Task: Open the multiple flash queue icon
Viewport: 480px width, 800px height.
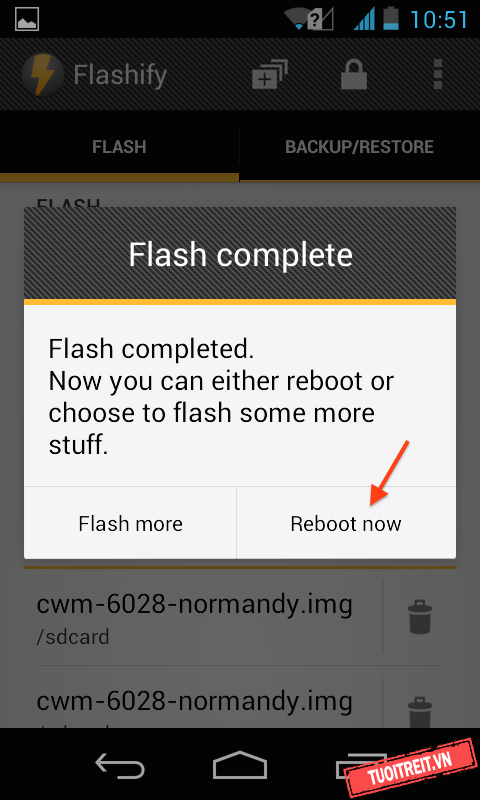Action: pyautogui.click(x=270, y=74)
